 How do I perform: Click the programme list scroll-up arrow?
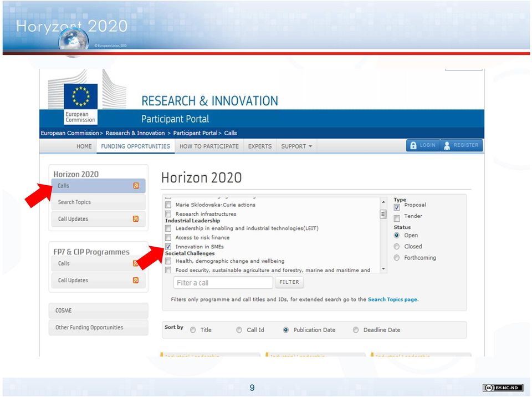[383, 202]
